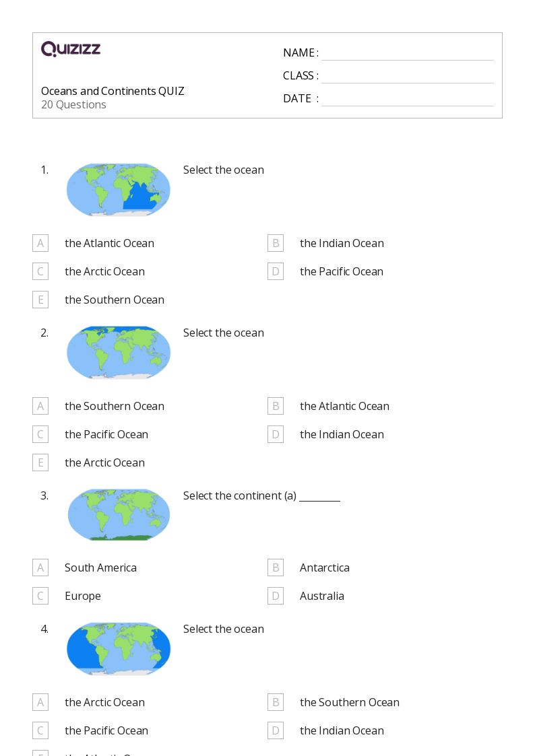Open the question 3 map with dark green Antarctica

(x=118, y=515)
